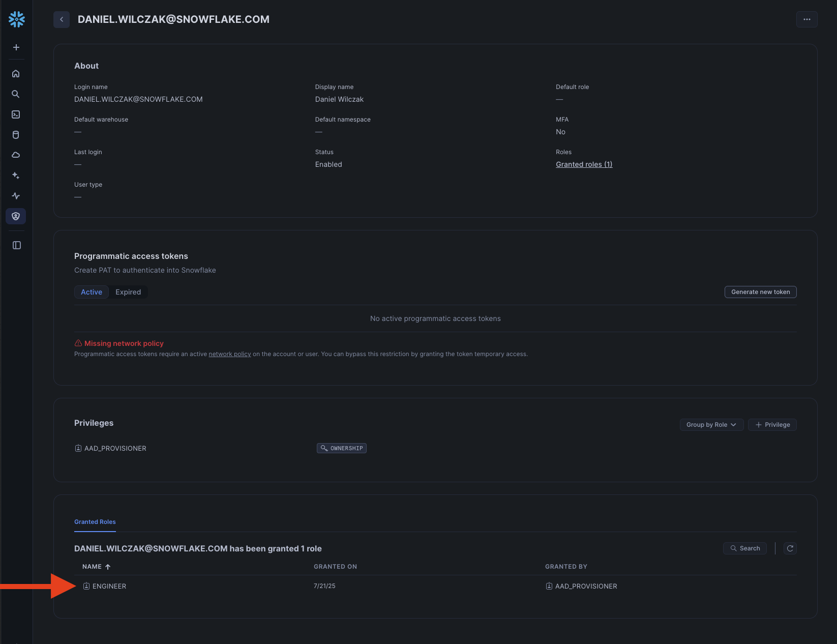The height and width of the screenshot is (644, 837).
Task: Refresh the granted roles list
Action: [790, 548]
